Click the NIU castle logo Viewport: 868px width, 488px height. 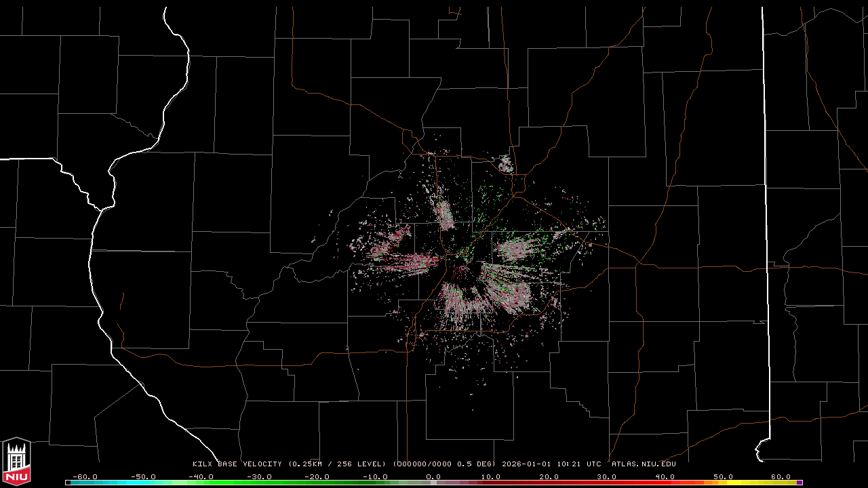[17, 462]
